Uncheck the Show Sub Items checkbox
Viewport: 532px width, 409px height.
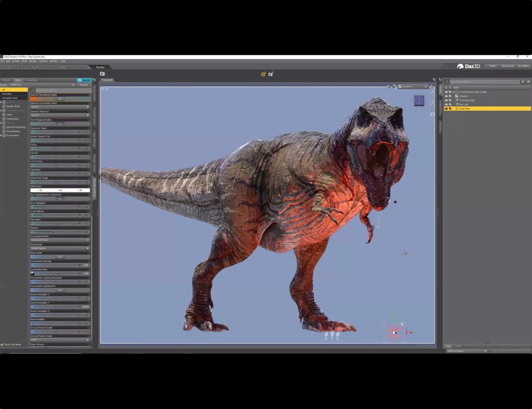click(x=2, y=344)
